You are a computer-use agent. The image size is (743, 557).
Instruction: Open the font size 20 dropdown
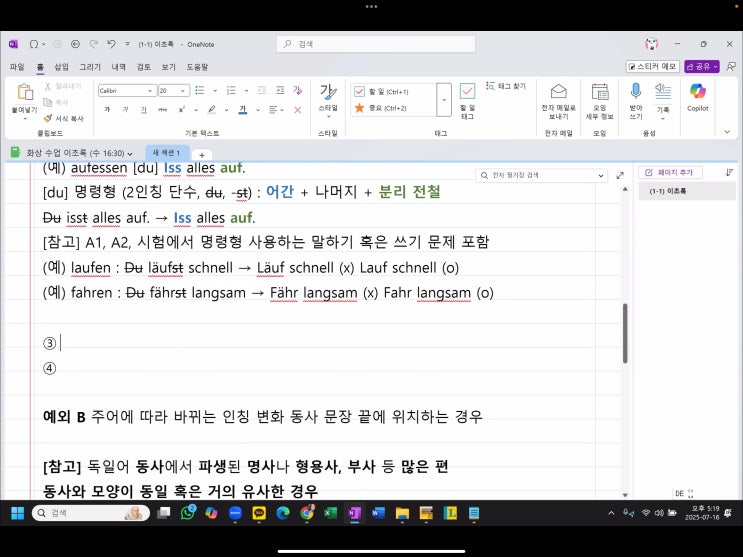(182, 91)
